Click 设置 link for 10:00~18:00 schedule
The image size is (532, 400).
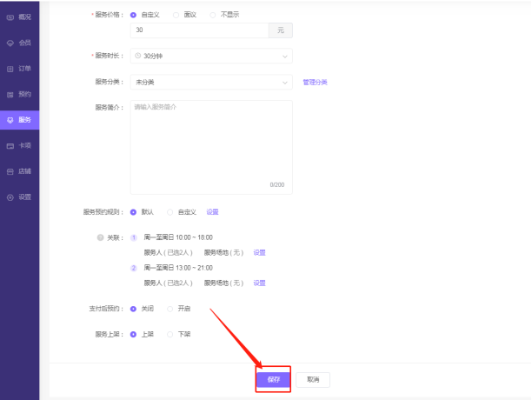point(259,253)
